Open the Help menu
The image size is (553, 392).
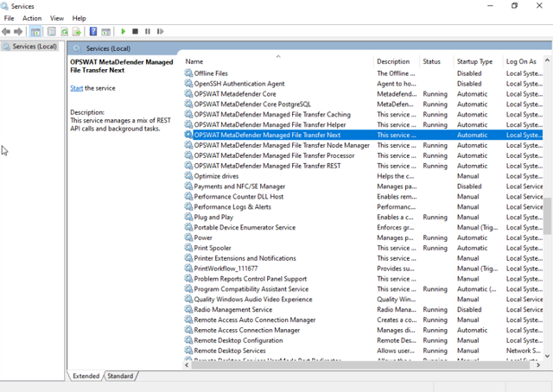pos(79,18)
